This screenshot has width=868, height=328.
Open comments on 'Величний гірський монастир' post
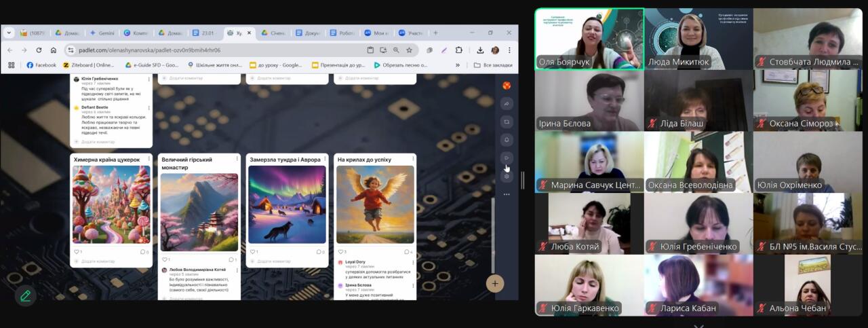click(232, 259)
